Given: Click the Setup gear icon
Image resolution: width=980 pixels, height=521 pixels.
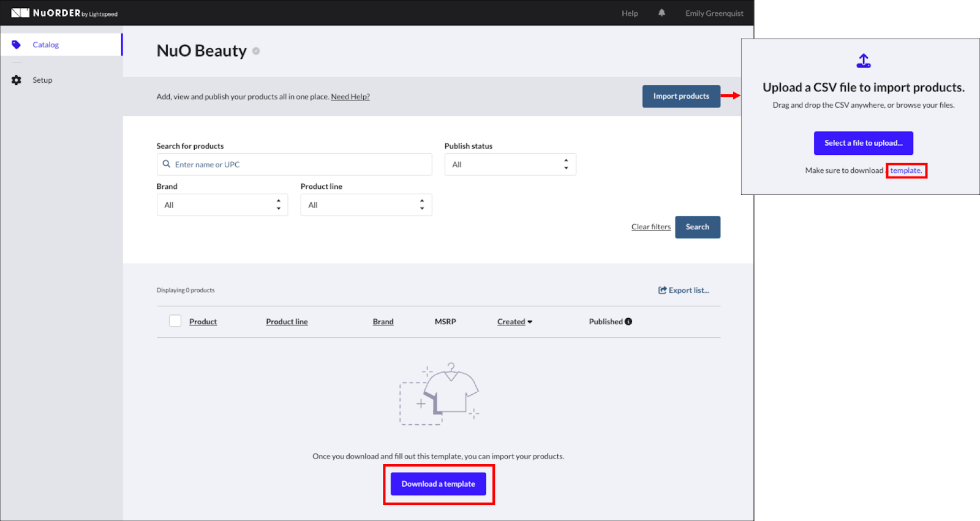Looking at the screenshot, I should pos(17,80).
